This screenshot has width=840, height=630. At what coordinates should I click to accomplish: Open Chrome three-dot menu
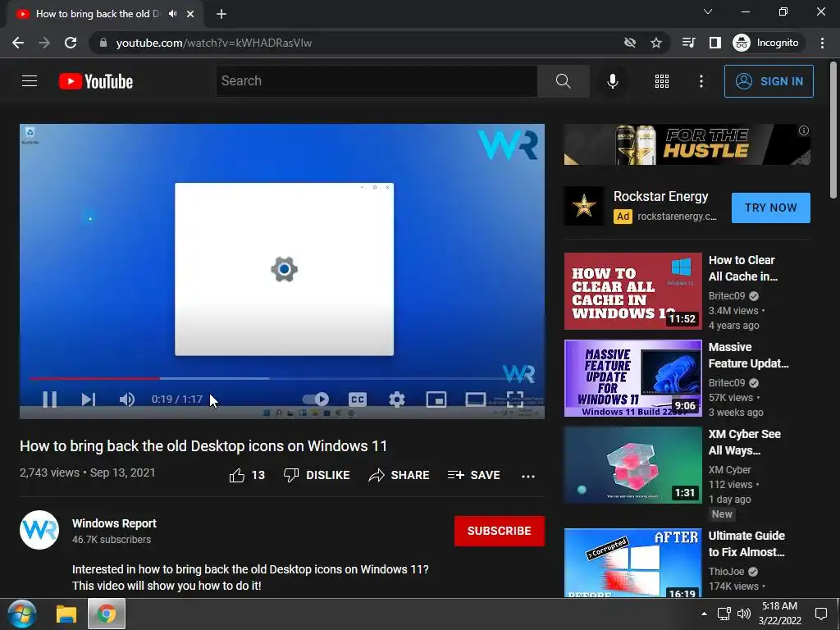point(822,43)
